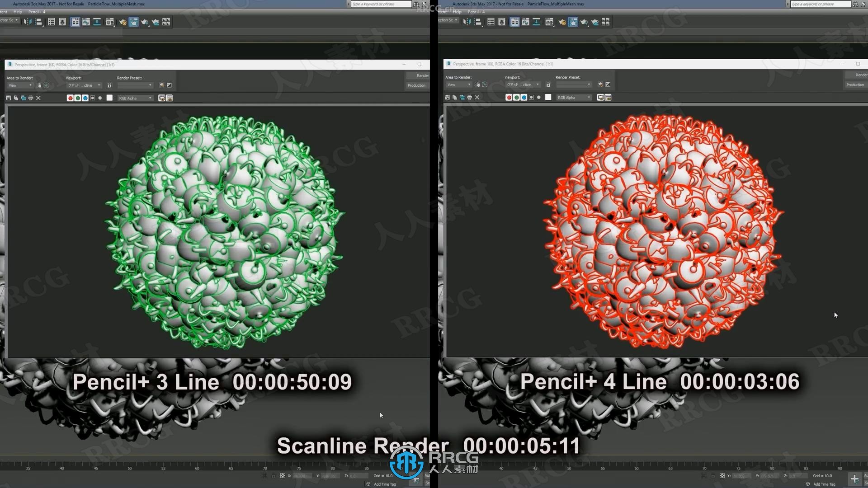The image size is (868, 488).
Task: Click Edit Region hand icon in left render window
Action: coord(39,85)
